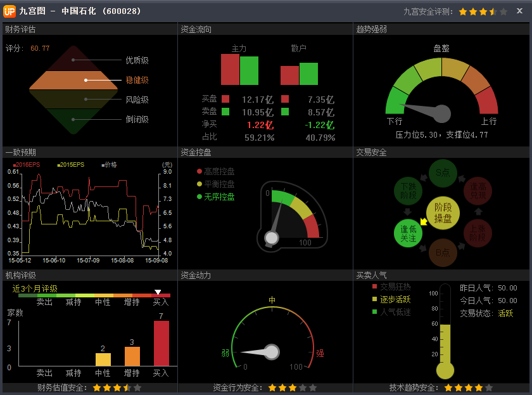Click the 逢高兑现 circle icon
This screenshot has height=395, width=532.
[478, 191]
